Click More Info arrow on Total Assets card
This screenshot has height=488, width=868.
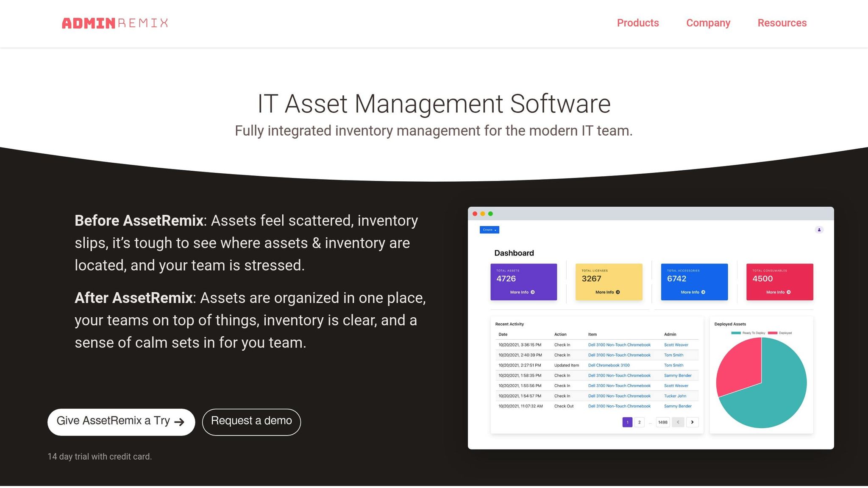coord(533,292)
